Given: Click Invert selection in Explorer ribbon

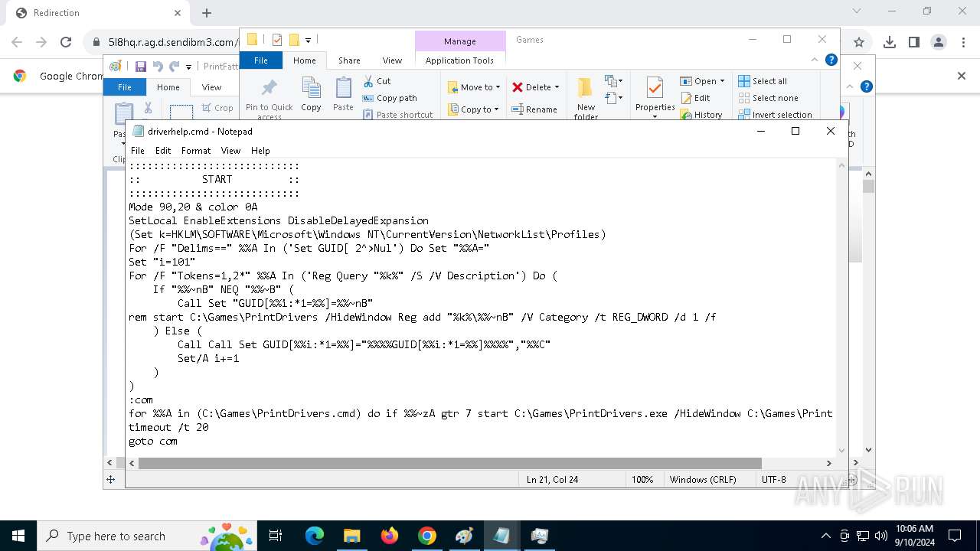Looking at the screenshot, I should click(x=775, y=115).
